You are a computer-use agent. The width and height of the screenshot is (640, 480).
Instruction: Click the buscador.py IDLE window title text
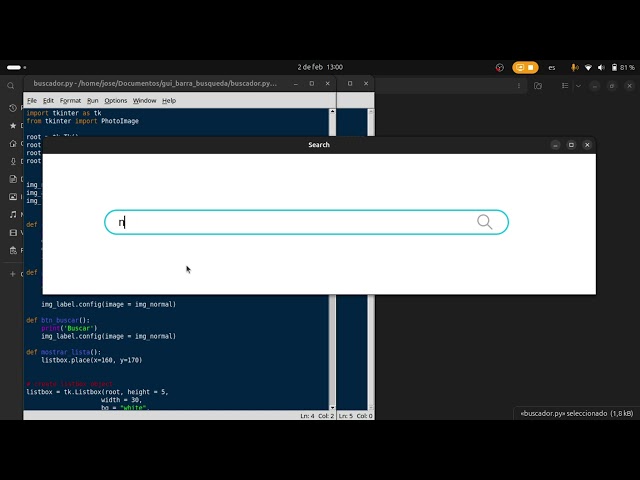tap(155, 83)
